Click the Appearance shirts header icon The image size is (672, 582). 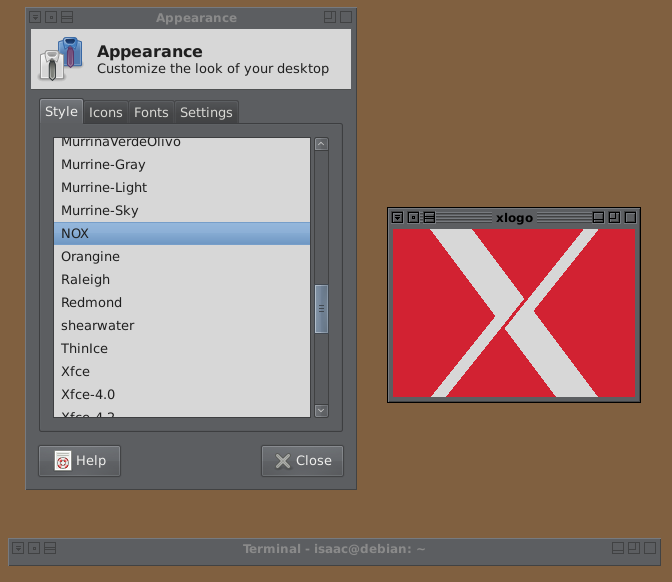60,59
